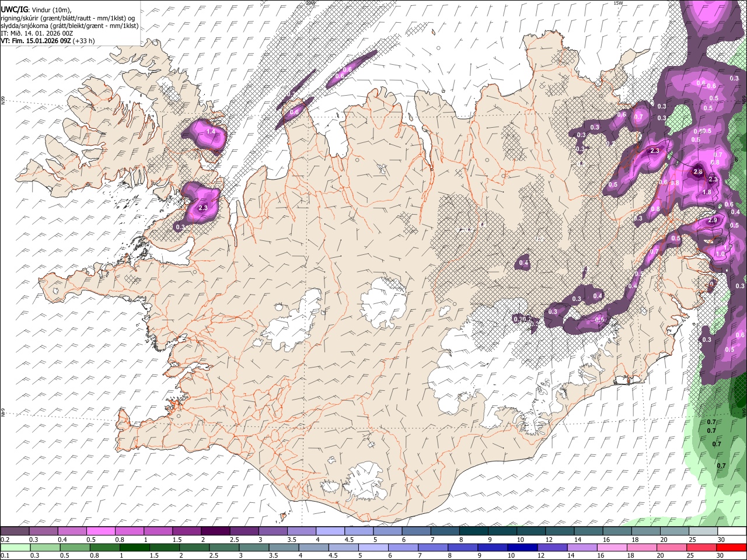747x560 pixels.
Task: Select the deep blue 10 swatch on the rain scale
Action: point(522,547)
